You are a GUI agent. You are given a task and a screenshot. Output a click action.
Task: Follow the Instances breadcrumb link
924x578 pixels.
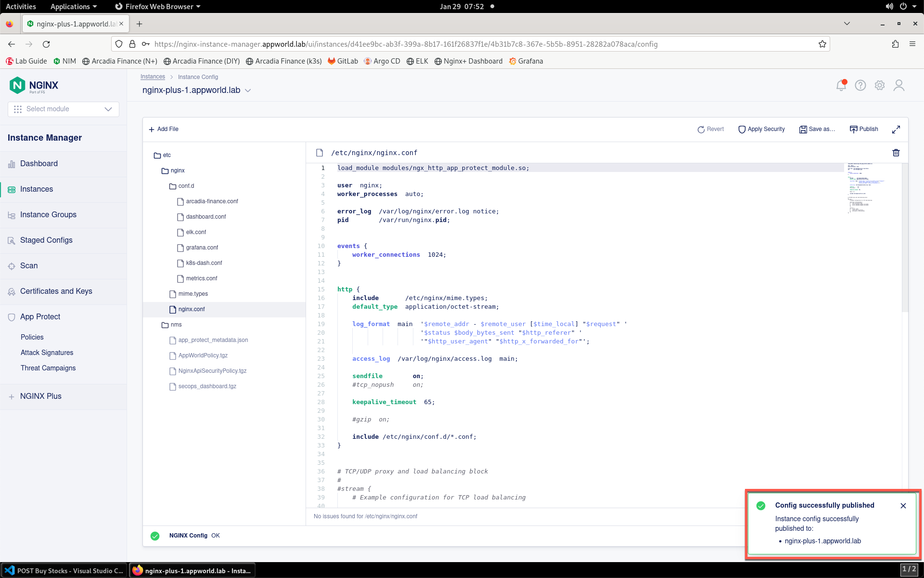pos(153,77)
